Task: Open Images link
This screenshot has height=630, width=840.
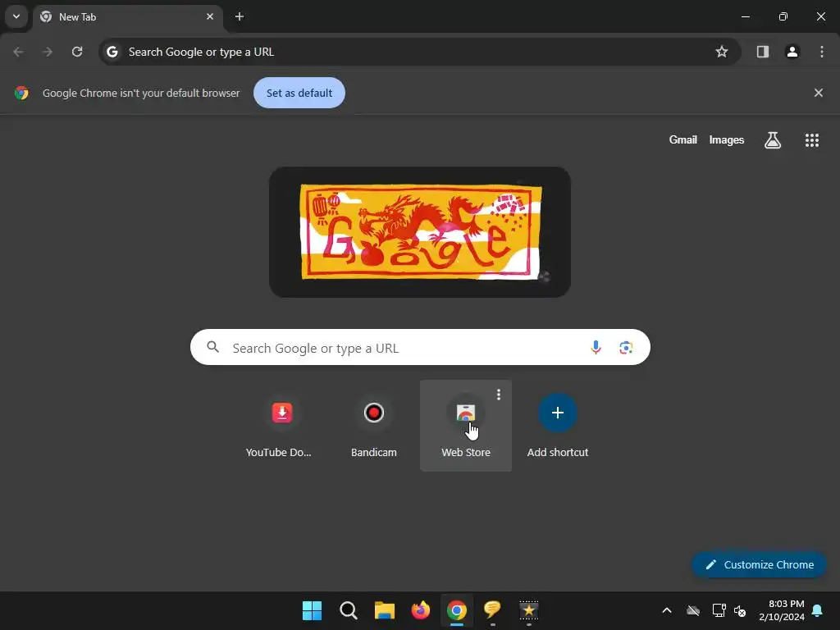Action: (727, 139)
